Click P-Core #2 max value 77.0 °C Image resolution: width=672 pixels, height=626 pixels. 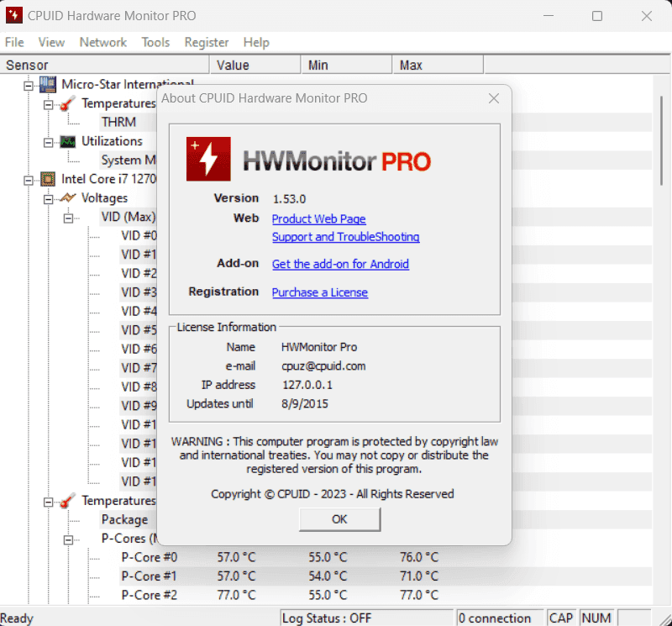coord(419,595)
